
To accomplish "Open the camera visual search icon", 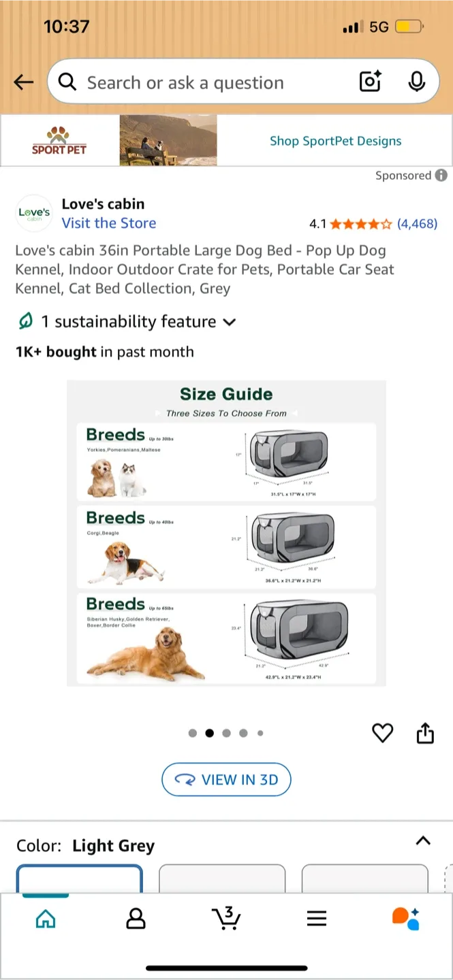I will [x=369, y=82].
